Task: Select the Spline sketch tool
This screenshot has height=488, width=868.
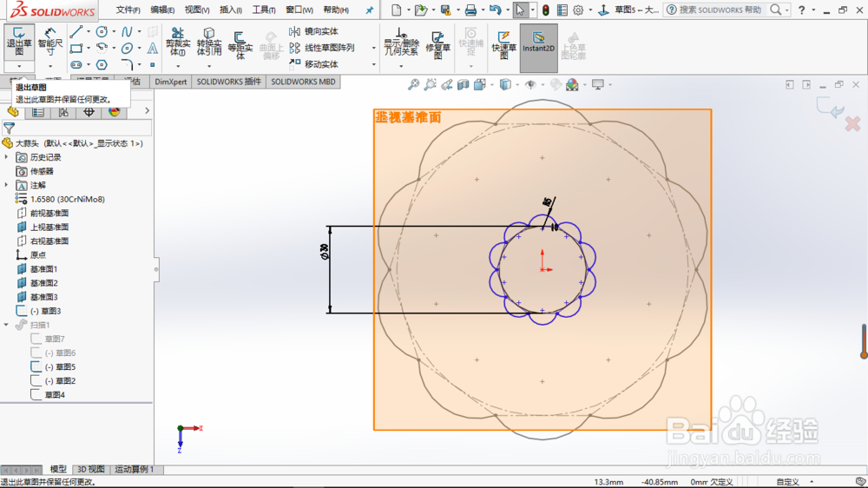Action: [x=127, y=32]
